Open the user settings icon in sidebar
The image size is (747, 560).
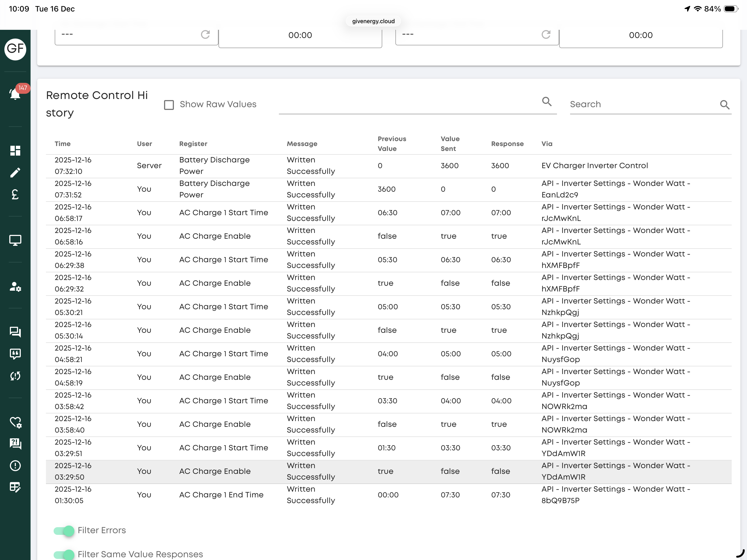(x=15, y=287)
